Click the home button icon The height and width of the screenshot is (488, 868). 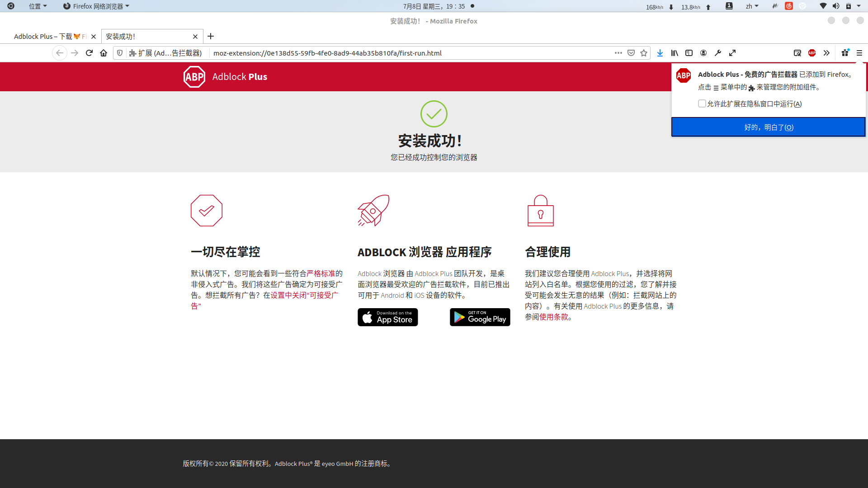tap(104, 53)
